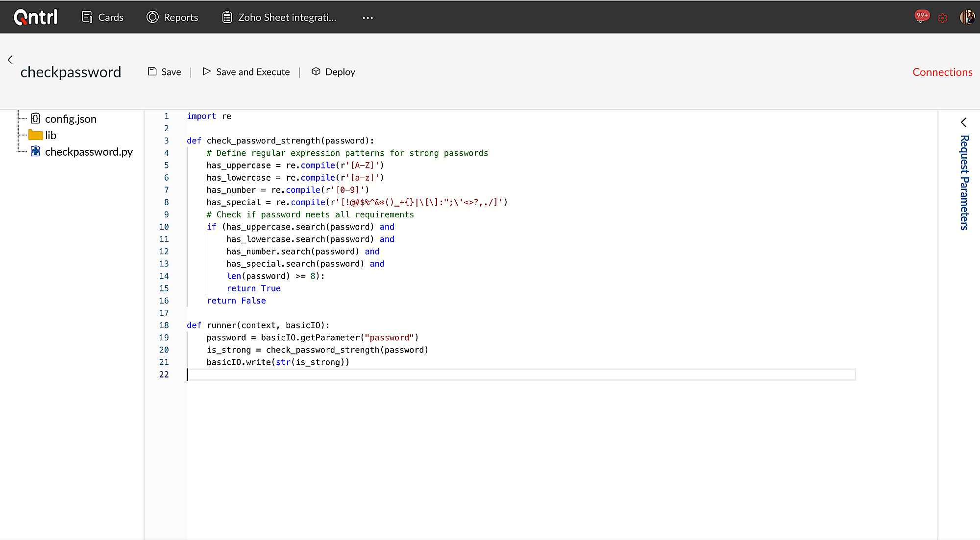
Task: Click 'len(password) >= 8):' line
Action: pos(275,276)
